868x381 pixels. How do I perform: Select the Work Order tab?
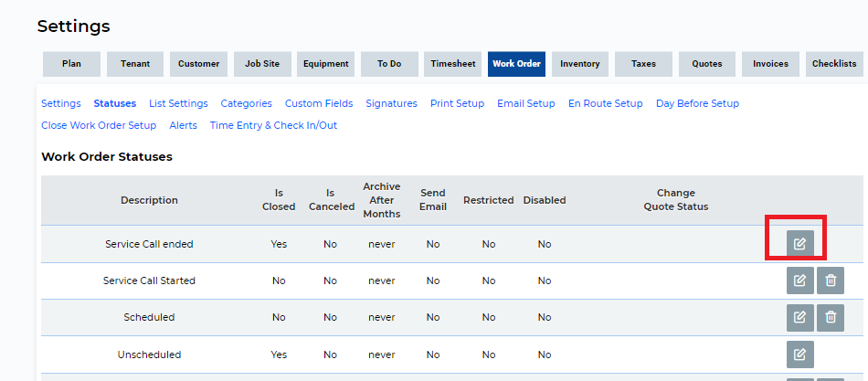pyautogui.click(x=516, y=64)
